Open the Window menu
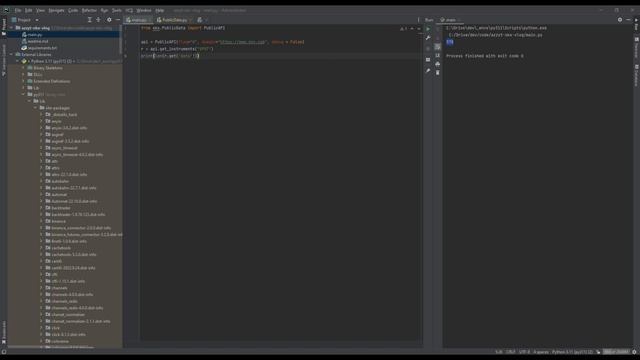This screenshot has width=640, height=360. click(144, 10)
